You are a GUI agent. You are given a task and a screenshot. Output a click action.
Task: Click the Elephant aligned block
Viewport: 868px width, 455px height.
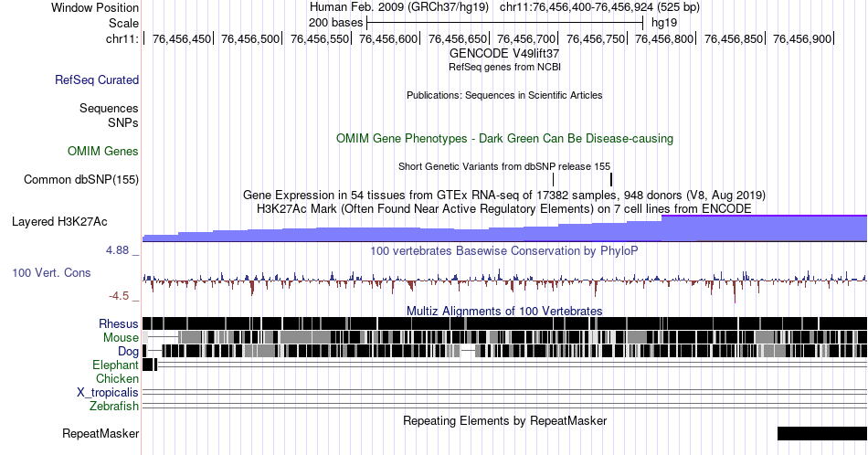[x=150, y=365]
